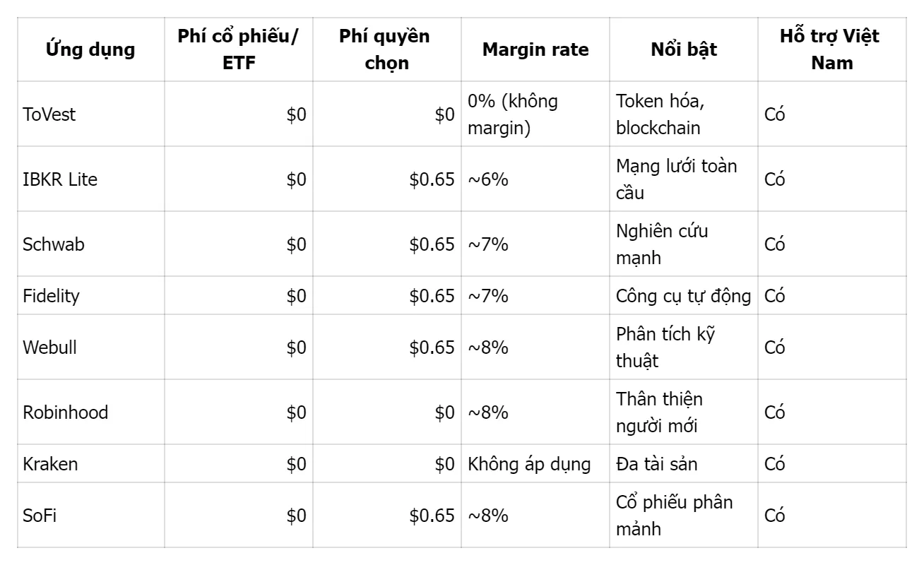
Task: Click the "Không áp dụng" margin cell
Action: click(x=529, y=464)
